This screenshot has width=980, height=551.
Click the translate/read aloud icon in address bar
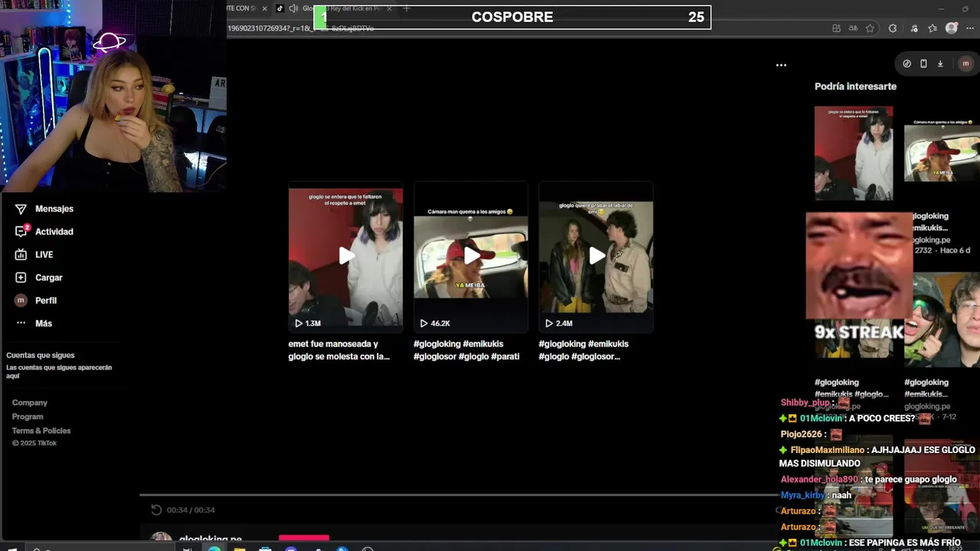coord(853,28)
